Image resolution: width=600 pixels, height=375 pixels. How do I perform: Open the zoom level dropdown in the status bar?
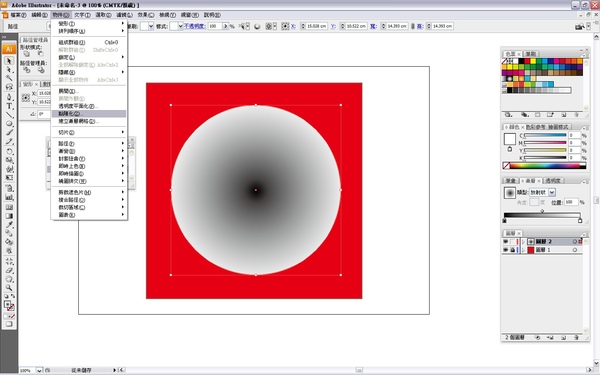coord(39,370)
